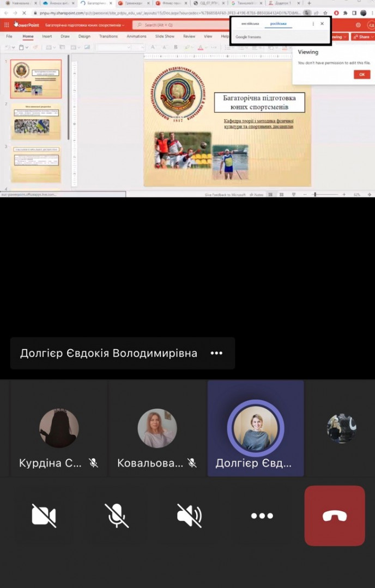Click the Paste clipboard icon
This screenshot has width=375, height=588.
tap(21, 47)
